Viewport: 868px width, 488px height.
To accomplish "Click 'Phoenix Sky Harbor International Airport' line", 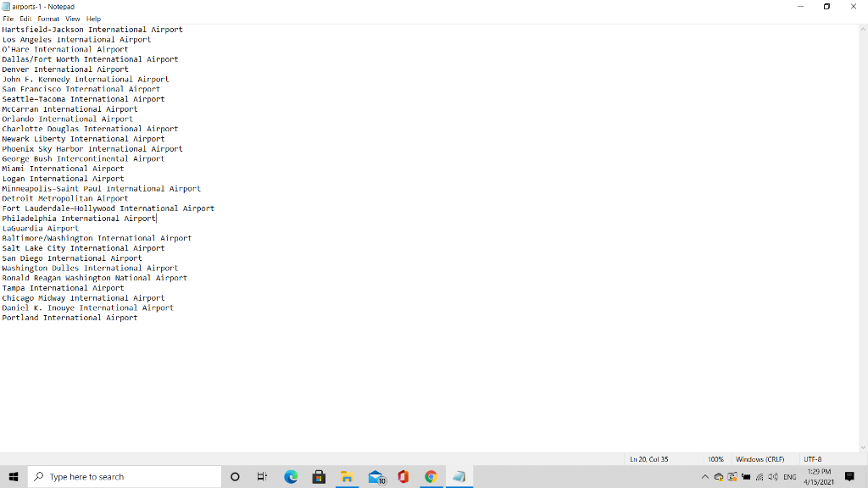I will click(92, 149).
